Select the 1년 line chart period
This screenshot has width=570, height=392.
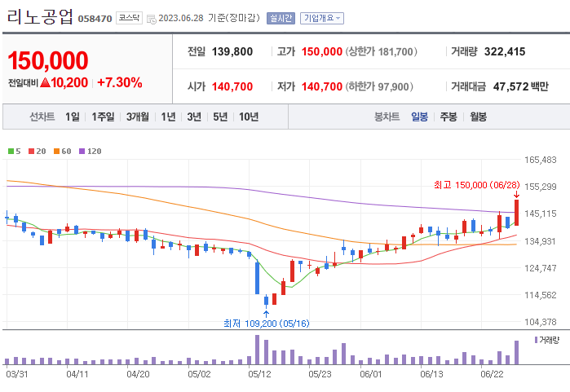(x=168, y=117)
